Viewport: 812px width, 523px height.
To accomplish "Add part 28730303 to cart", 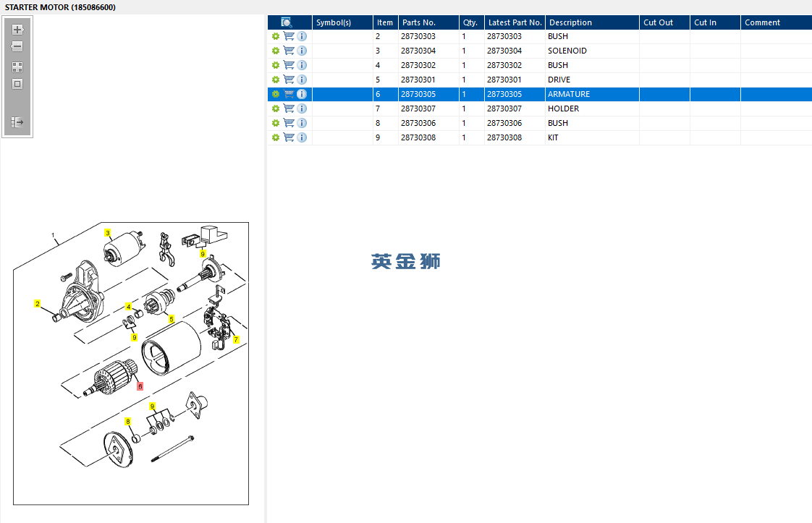I will 289,36.
